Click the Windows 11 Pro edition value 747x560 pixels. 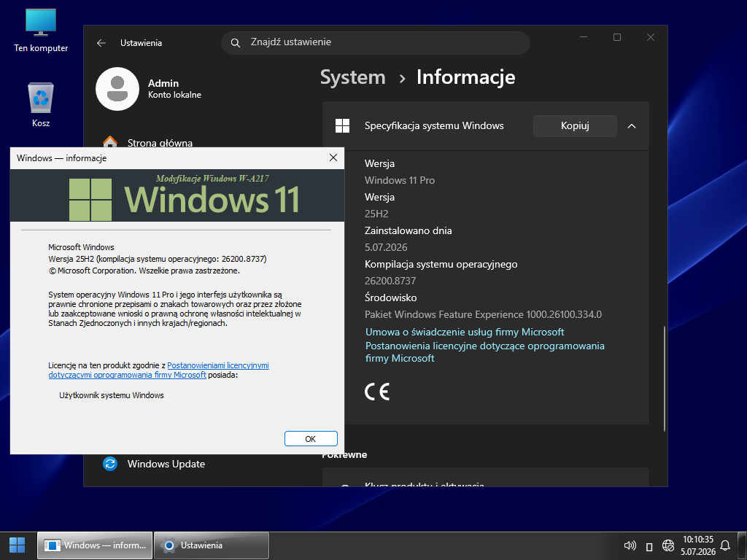[x=400, y=181]
